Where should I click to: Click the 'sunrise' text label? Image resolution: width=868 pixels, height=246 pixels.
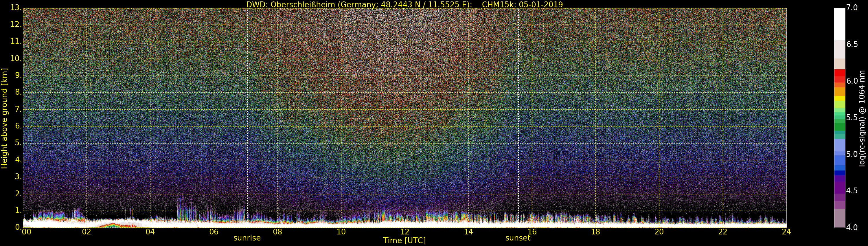pyautogui.click(x=247, y=238)
